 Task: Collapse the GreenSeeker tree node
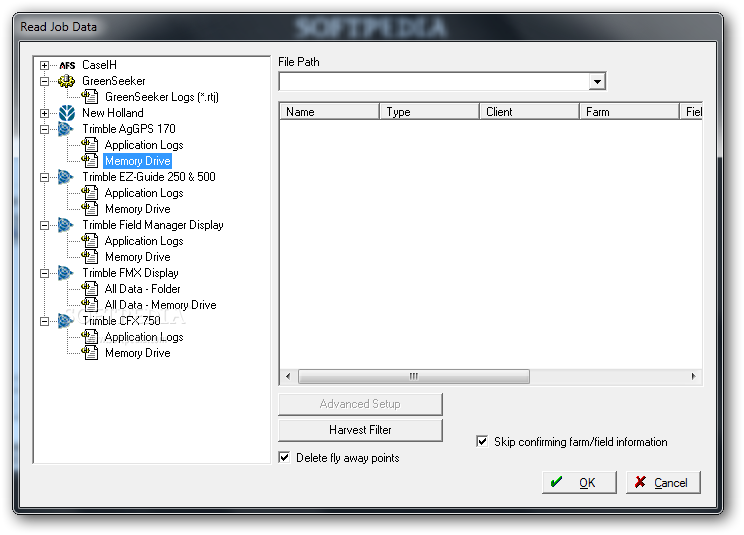(44, 82)
